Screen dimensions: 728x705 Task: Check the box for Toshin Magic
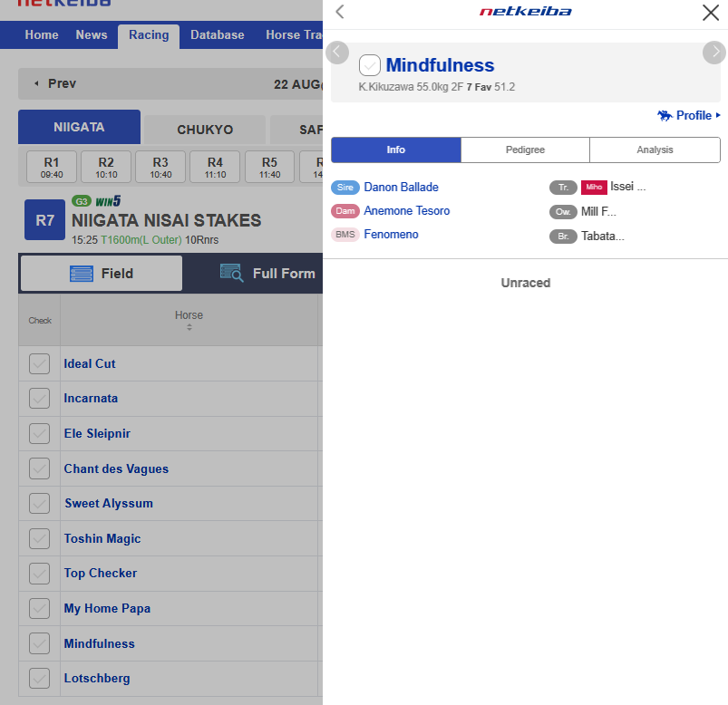[x=40, y=538]
